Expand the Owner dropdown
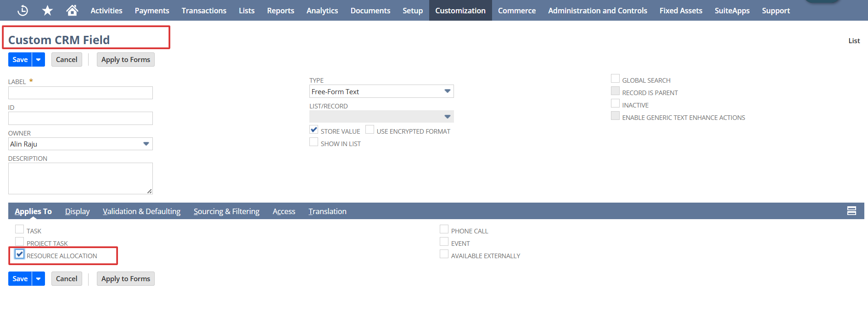The width and height of the screenshot is (868, 334). (x=146, y=144)
